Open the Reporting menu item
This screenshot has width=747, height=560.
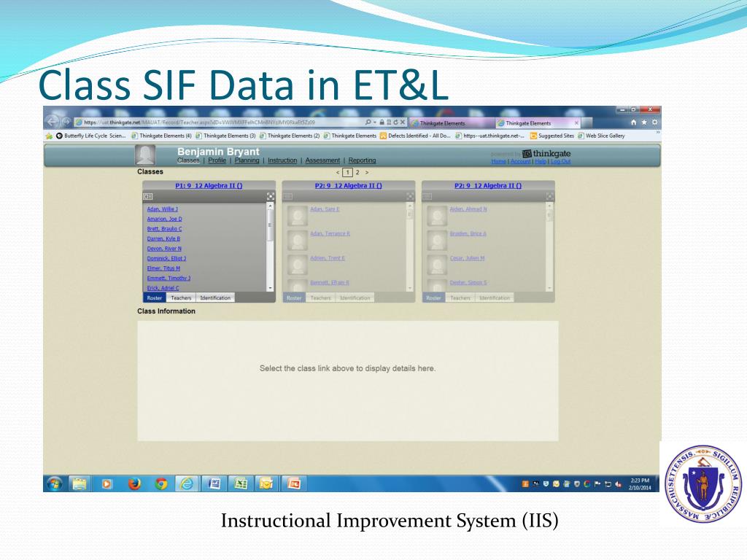click(362, 160)
